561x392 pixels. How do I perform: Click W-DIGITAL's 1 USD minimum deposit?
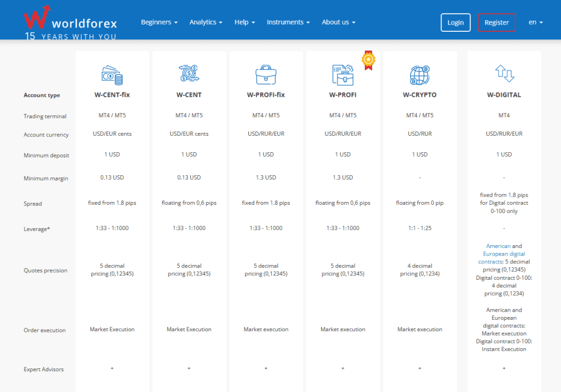504,154
